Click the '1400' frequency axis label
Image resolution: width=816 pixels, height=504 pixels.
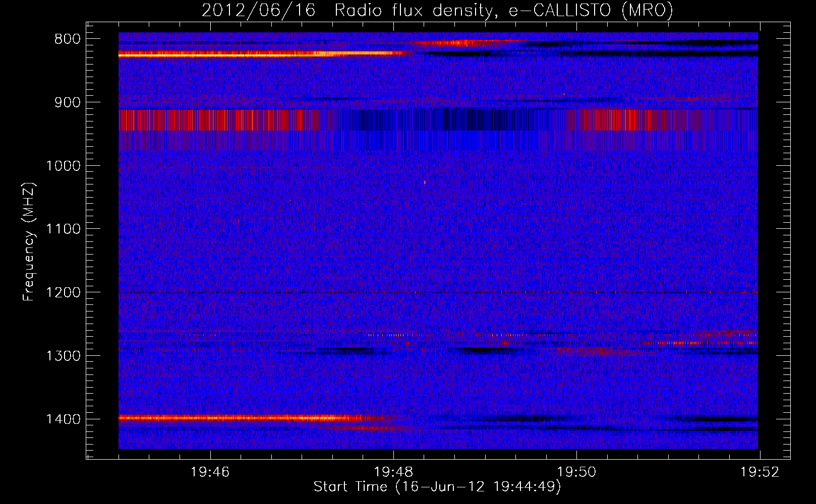click(x=63, y=419)
